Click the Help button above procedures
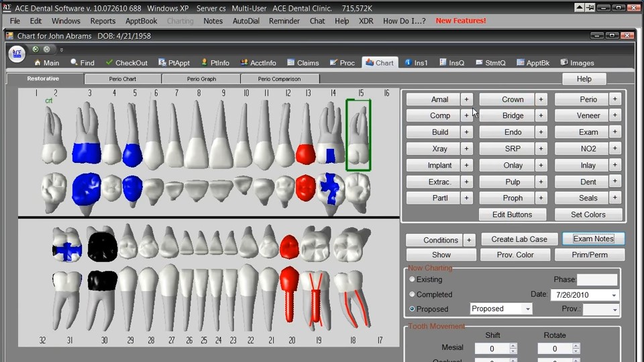644x362 pixels. click(584, 79)
